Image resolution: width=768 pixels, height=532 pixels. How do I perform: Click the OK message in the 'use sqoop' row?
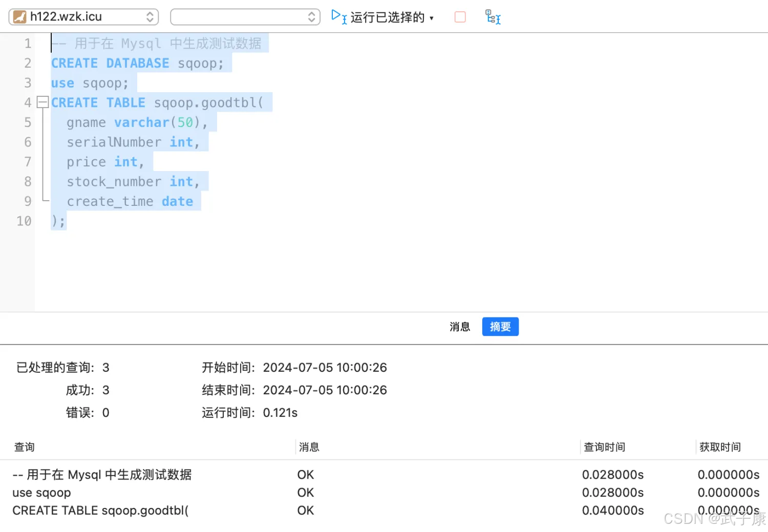tap(306, 493)
